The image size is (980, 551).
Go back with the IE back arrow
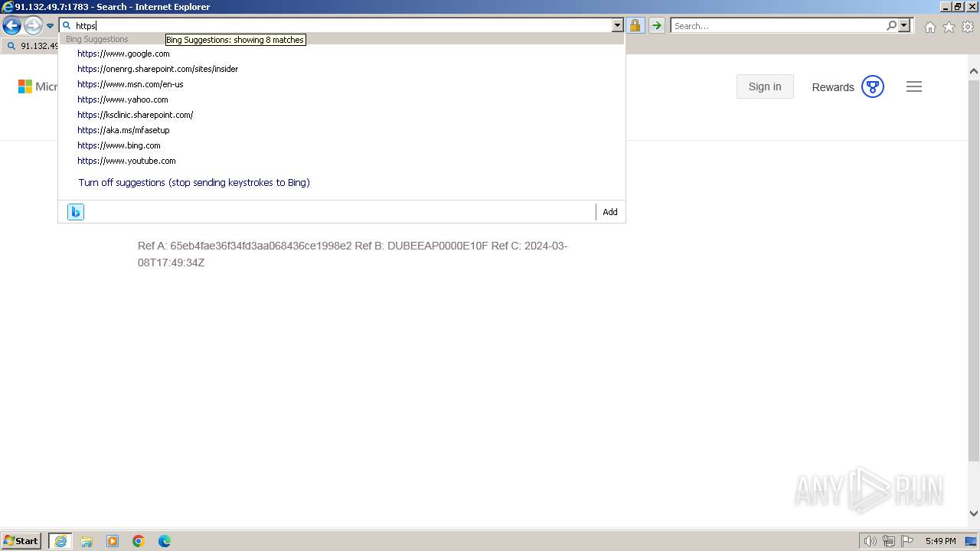[11, 26]
